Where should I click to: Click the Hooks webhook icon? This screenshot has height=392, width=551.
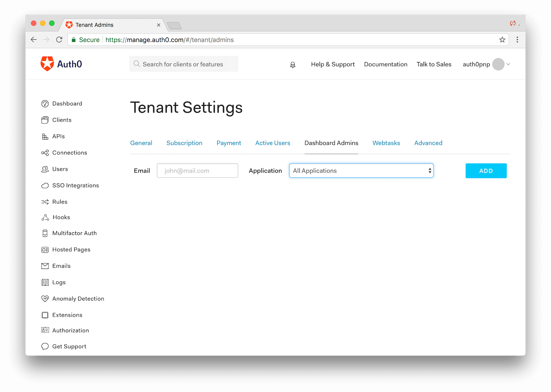pyautogui.click(x=45, y=217)
